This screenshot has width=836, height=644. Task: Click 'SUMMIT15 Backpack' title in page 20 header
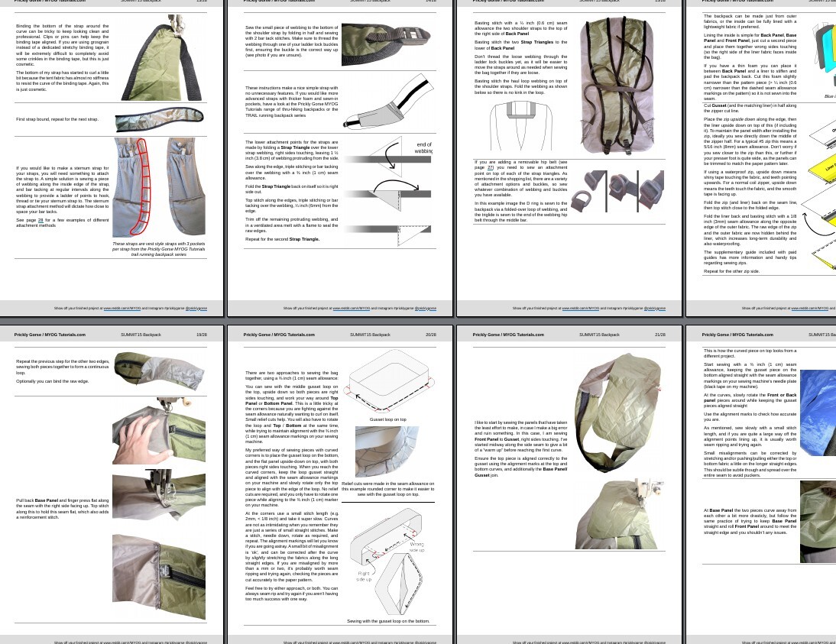(x=370, y=335)
